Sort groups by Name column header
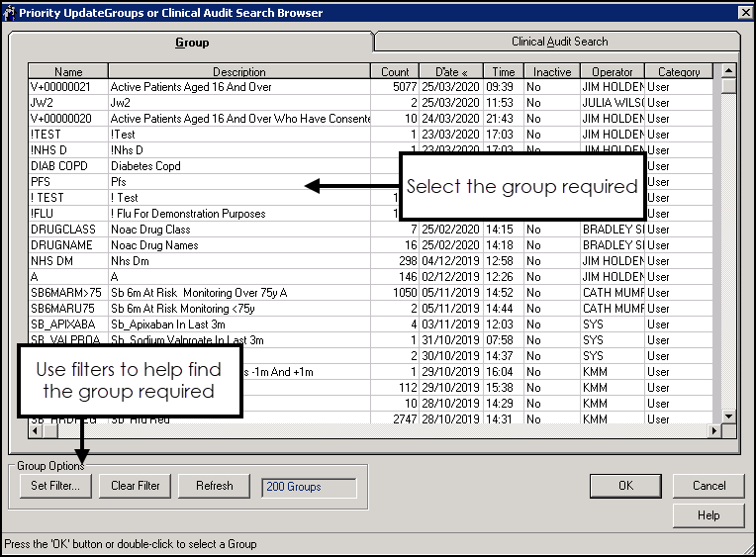 coord(68,72)
